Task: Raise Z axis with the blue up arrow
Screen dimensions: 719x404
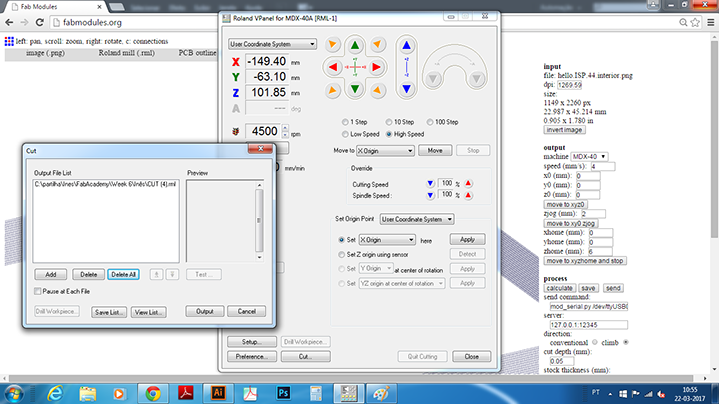Action: 406,45
